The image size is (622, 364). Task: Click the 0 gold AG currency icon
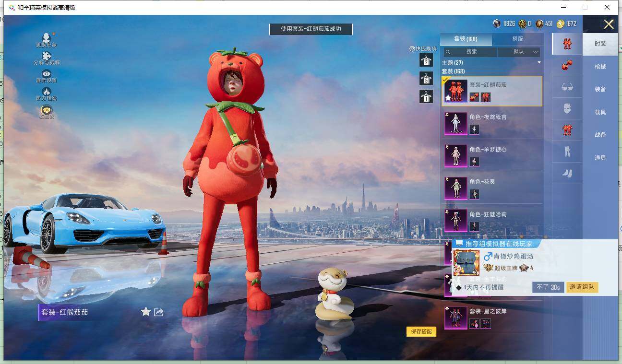pos(522,23)
